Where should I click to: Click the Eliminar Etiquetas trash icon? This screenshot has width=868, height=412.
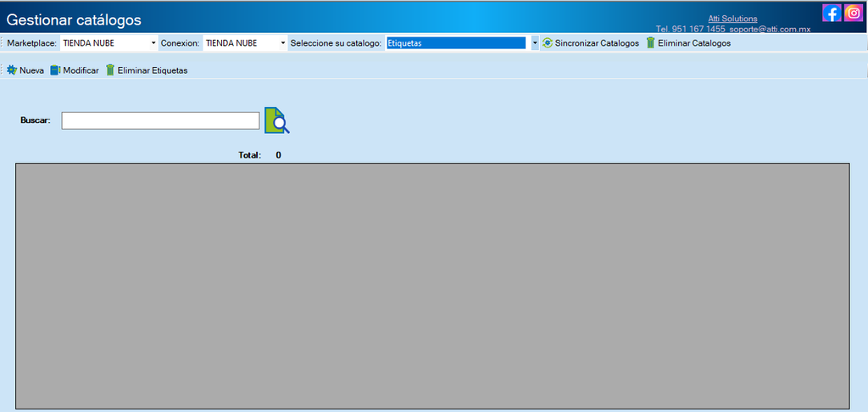coord(110,70)
